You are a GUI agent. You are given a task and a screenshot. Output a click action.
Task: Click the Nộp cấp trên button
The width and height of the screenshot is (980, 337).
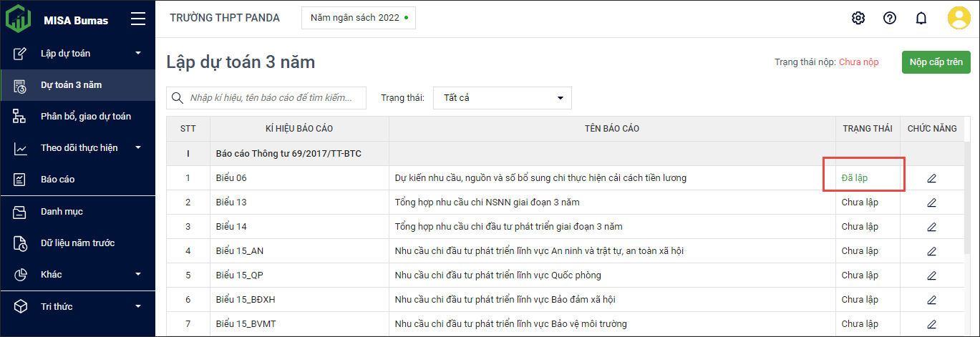point(936,62)
